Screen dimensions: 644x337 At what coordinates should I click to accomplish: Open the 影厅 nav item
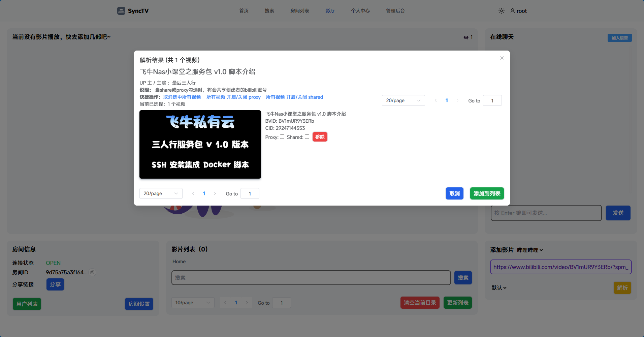pos(330,11)
